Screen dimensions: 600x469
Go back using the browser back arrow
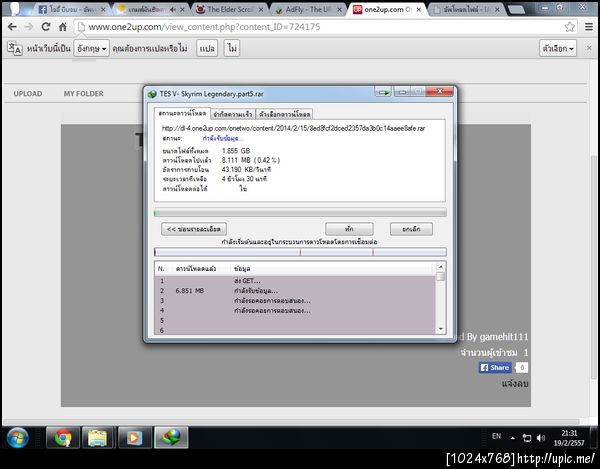click(12, 27)
